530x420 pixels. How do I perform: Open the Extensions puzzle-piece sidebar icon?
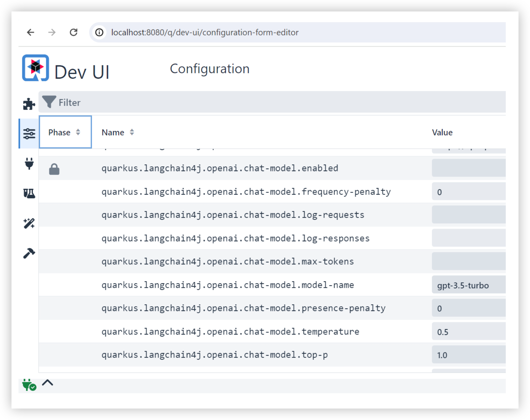(29, 104)
